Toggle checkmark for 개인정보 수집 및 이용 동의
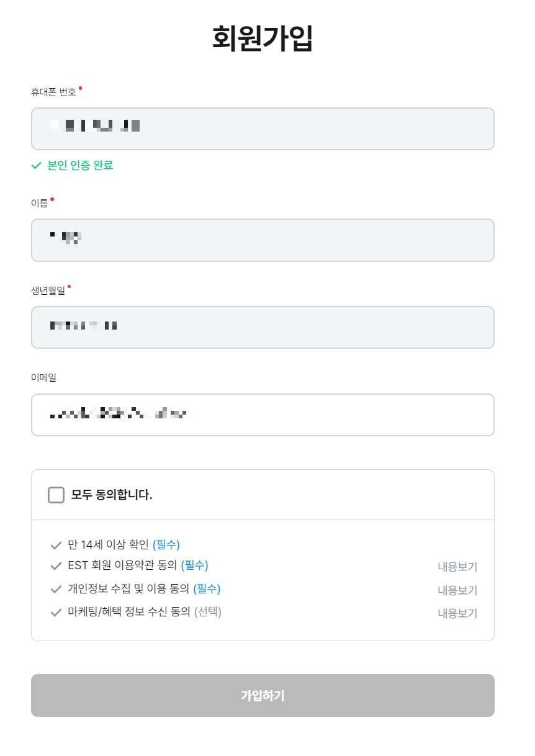The height and width of the screenshot is (756, 535). pos(55,589)
